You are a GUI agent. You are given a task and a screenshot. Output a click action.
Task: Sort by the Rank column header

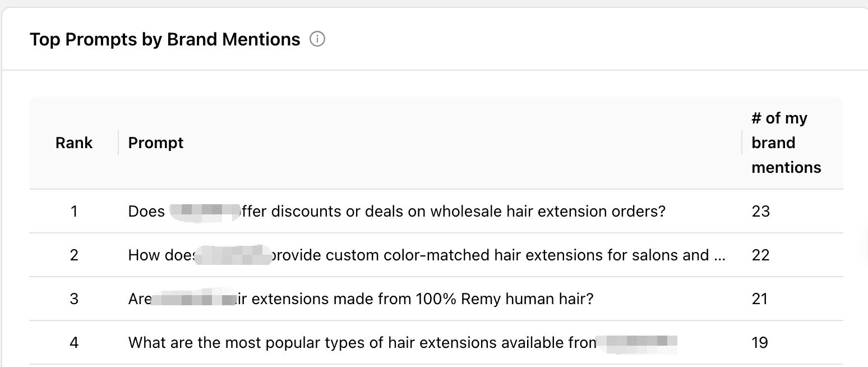tap(74, 143)
